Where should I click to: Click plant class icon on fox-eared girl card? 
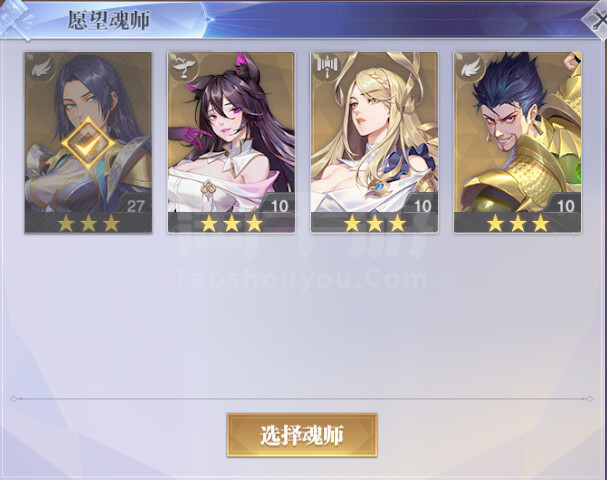[184, 67]
